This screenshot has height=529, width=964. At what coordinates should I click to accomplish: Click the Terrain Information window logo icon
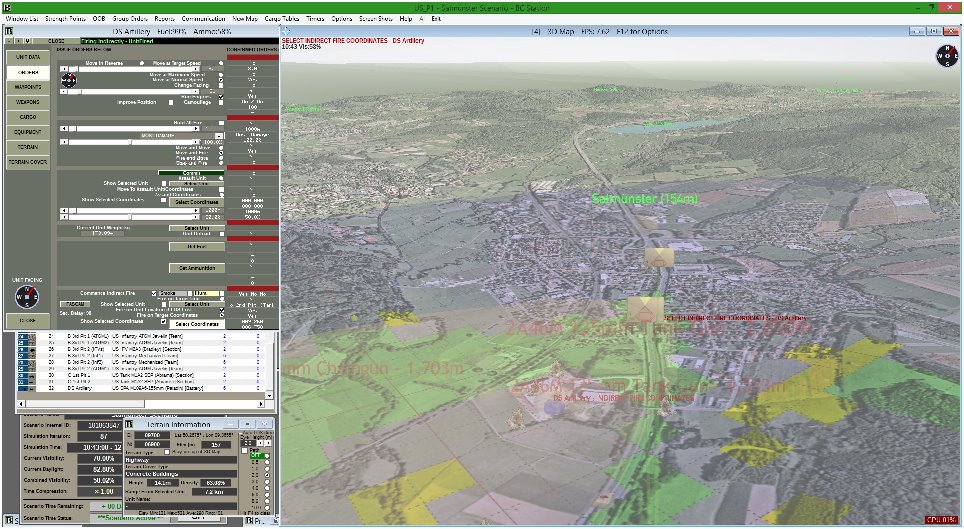click(129, 424)
